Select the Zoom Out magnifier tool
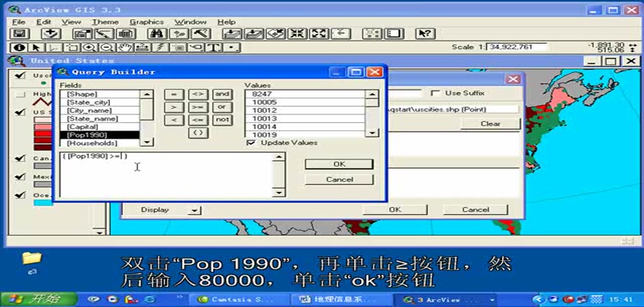644x307 pixels. pyautogui.click(x=107, y=48)
